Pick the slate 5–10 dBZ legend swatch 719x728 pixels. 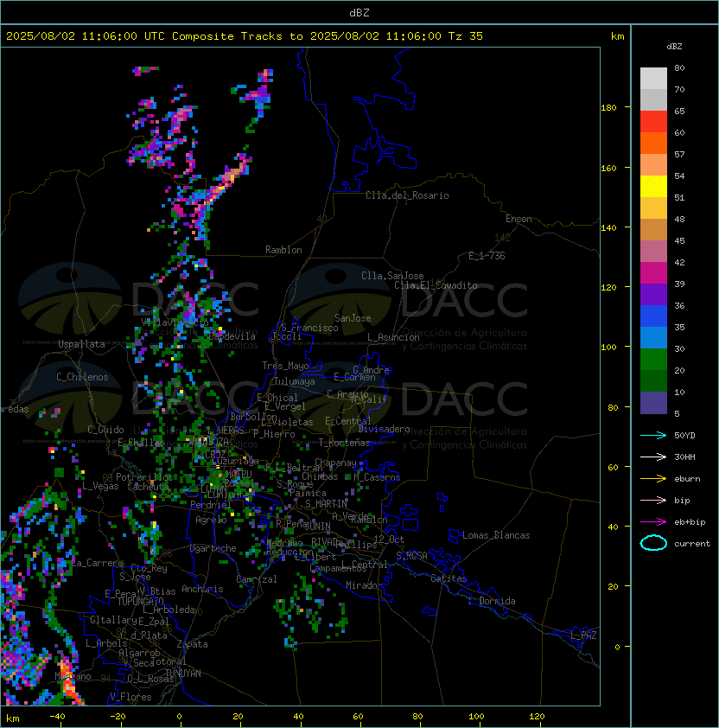click(653, 403)
